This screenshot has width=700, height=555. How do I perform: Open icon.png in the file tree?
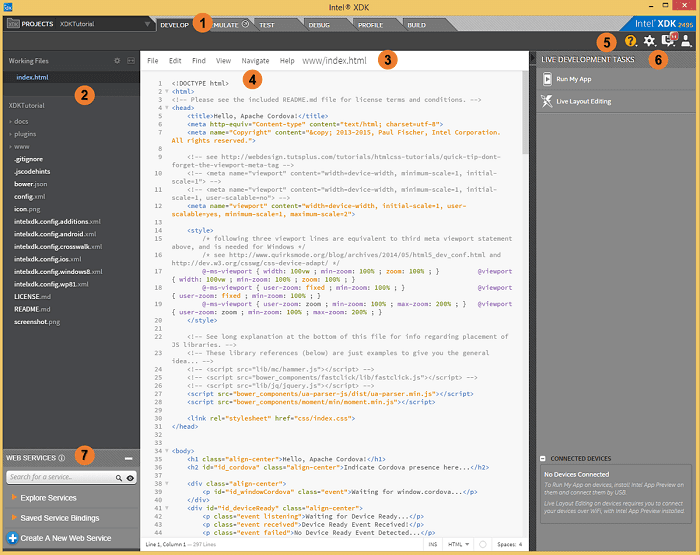(27, 209)
